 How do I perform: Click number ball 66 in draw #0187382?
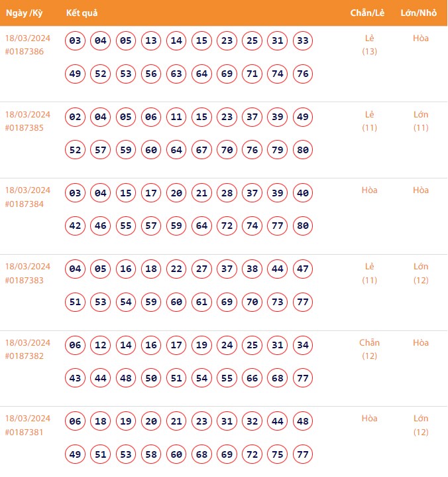click(x=252, y=377)
